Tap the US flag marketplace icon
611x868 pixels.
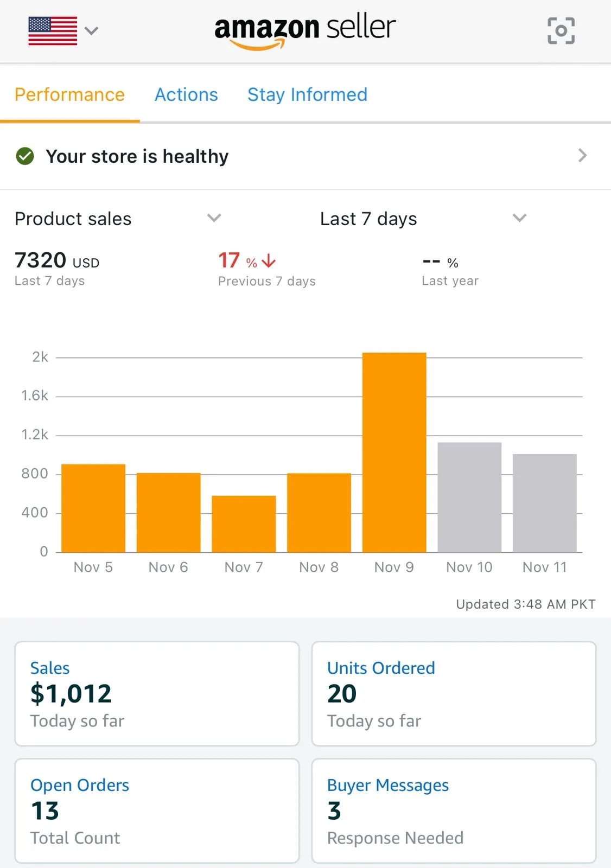pos(53,30)
